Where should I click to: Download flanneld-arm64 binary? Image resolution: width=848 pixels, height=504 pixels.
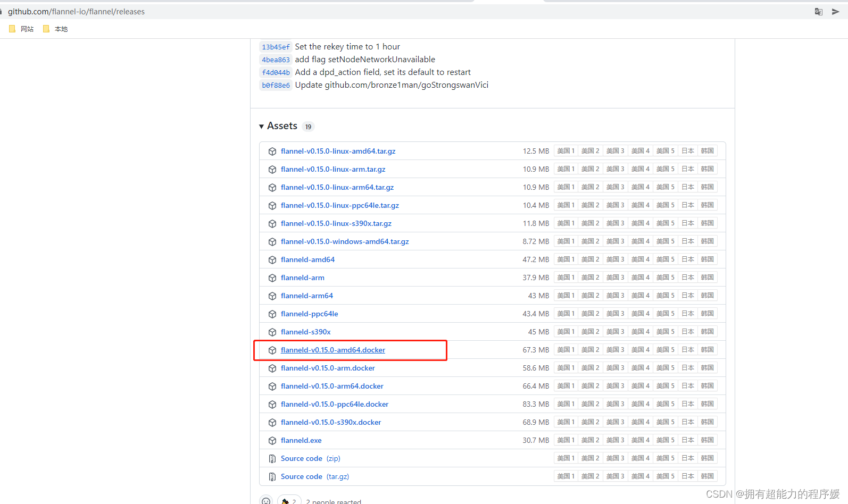[x=307, y=296]
